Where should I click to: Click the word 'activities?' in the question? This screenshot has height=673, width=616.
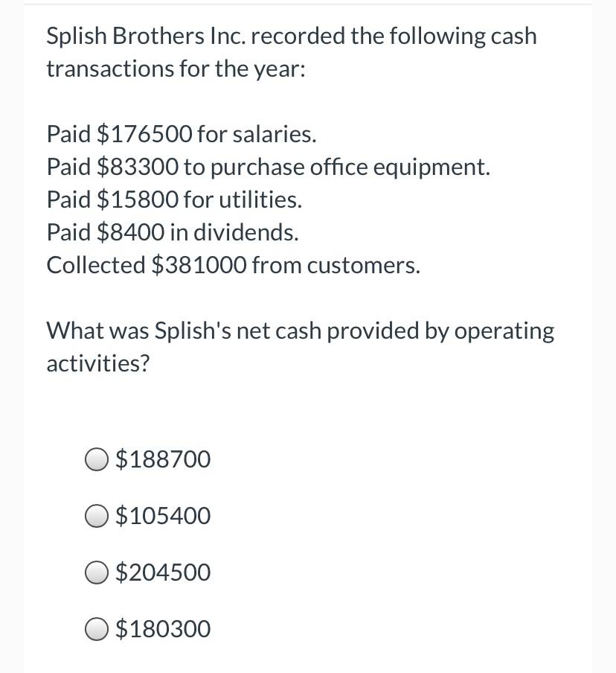[98, 363]
